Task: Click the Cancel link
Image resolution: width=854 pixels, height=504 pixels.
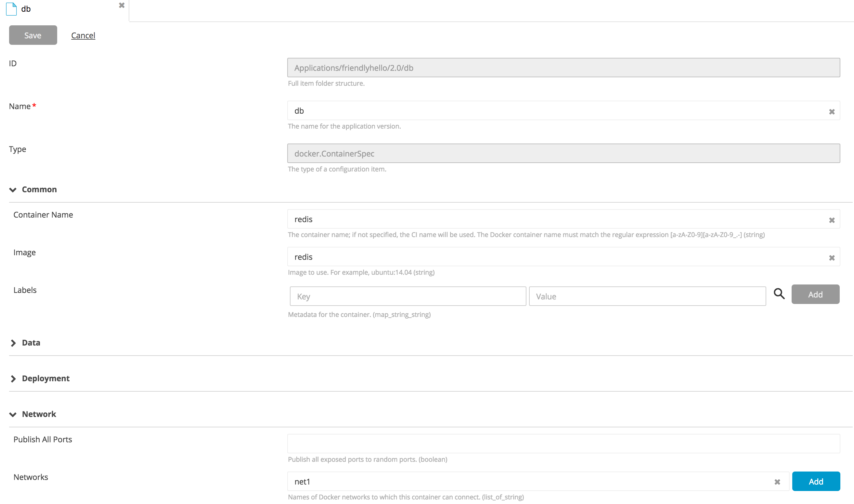Action: tap(83, 35)
